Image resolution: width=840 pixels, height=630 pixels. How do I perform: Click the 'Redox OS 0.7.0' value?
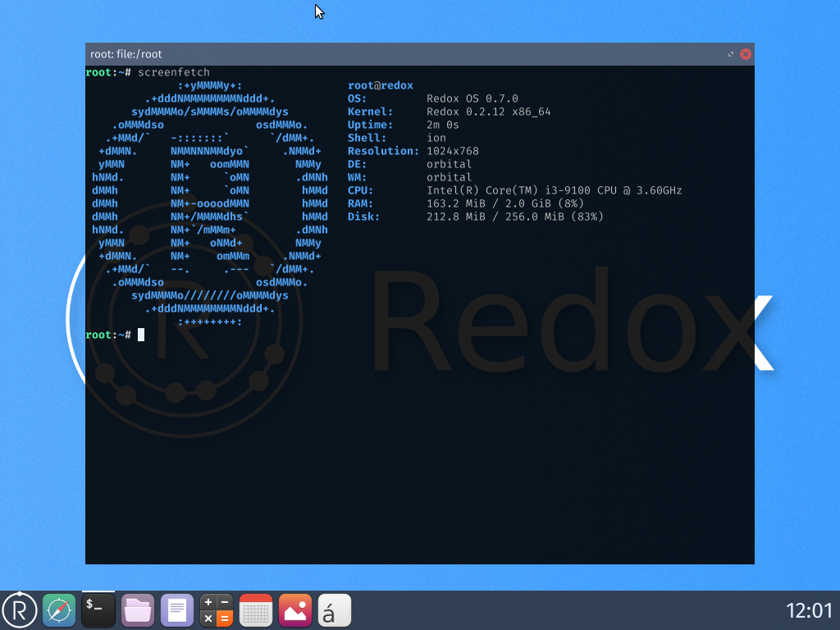pyautogui.click(x=472, y=98)
